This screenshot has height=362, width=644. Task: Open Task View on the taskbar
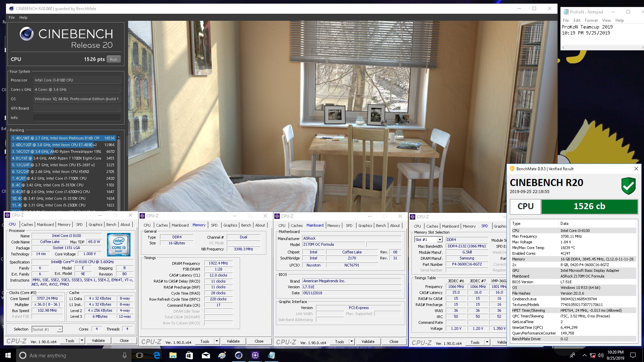(x=140, y=355)
